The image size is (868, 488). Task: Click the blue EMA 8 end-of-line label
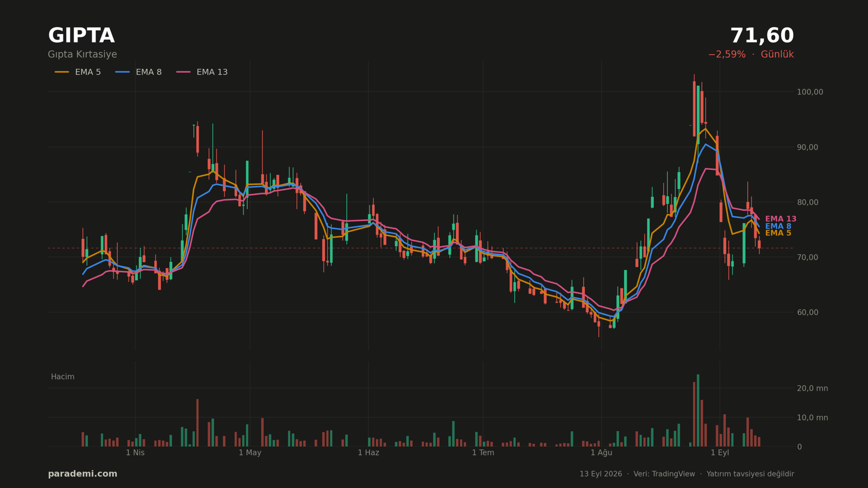(778, 226)
